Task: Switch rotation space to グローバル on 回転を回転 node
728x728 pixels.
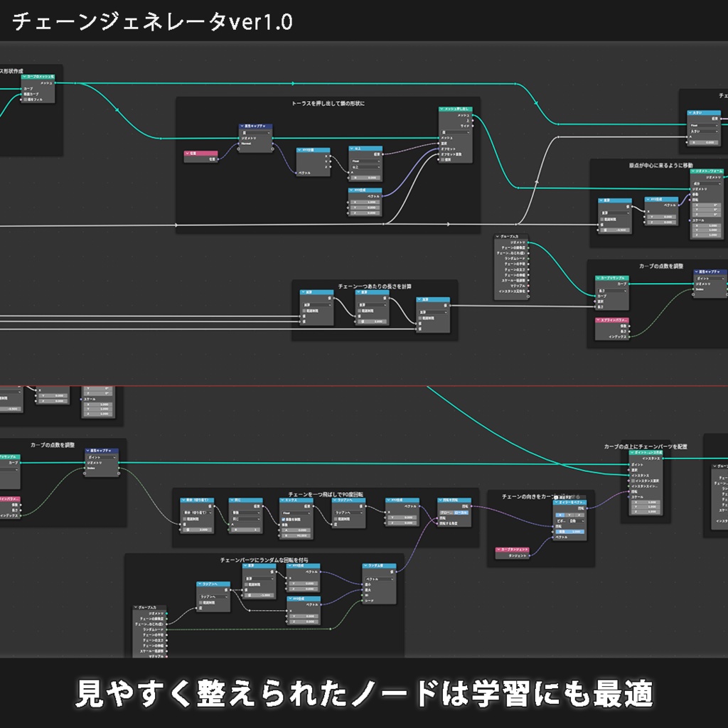Action: tap(446, 511)
